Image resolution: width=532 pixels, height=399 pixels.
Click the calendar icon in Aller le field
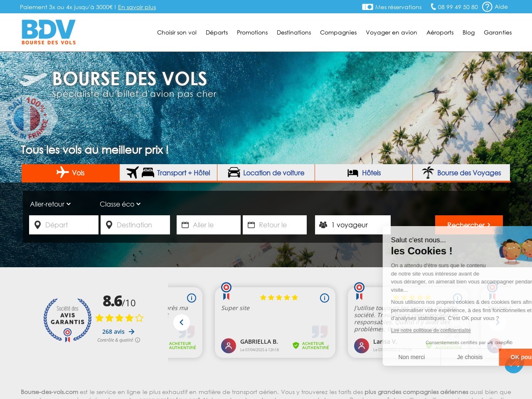pos(185,225)
